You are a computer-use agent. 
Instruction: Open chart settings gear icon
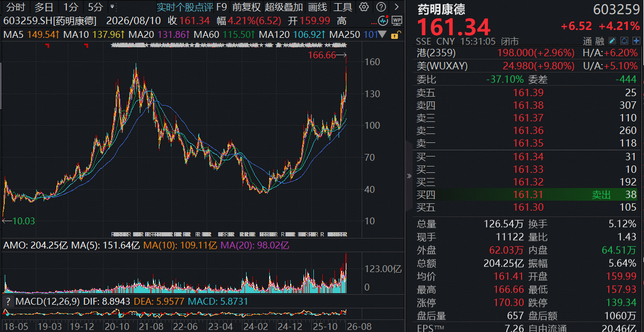[364, 7]
